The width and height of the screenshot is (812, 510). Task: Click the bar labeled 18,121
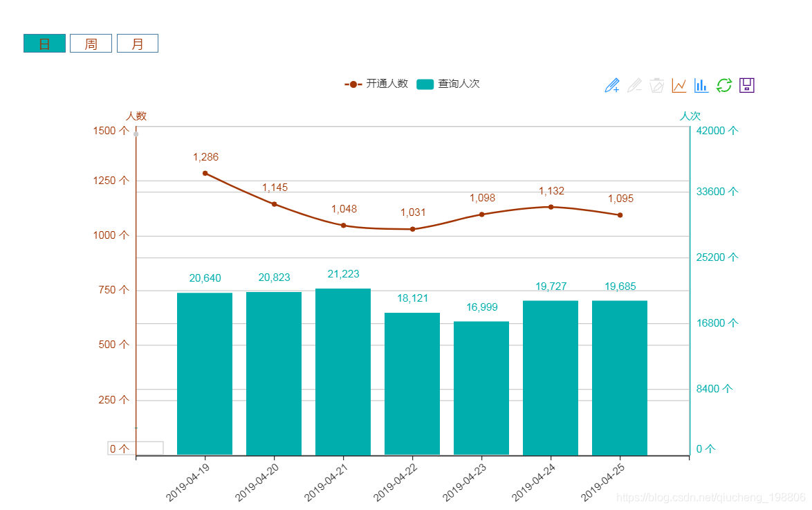click(x=412, y=383)
